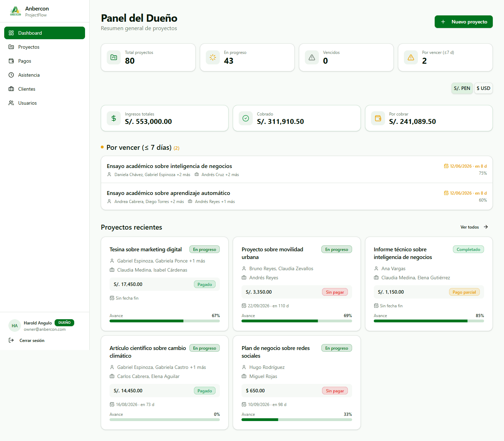Click briefcase icon beside Miguel Rojas
The width and height of the screenshot is (504, 441).
244,377
